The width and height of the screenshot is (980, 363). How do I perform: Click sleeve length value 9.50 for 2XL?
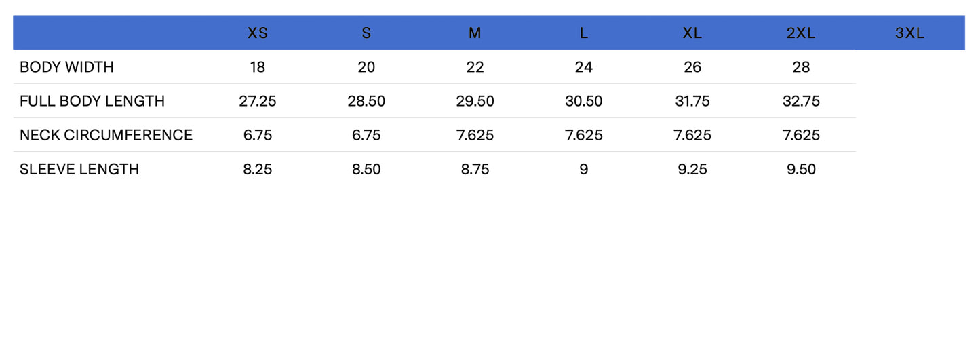(801, 169)
